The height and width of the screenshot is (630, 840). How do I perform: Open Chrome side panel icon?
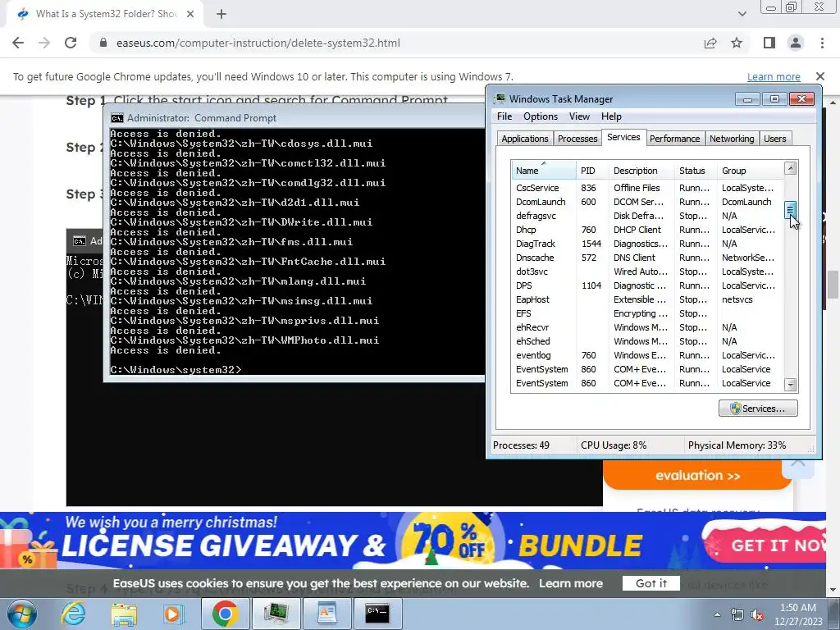coord(769,43)
